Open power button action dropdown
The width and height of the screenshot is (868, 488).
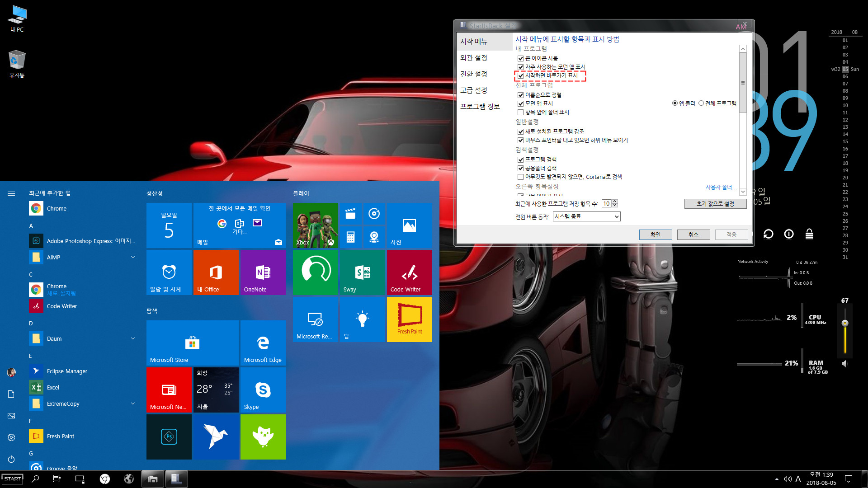(586, 216)
